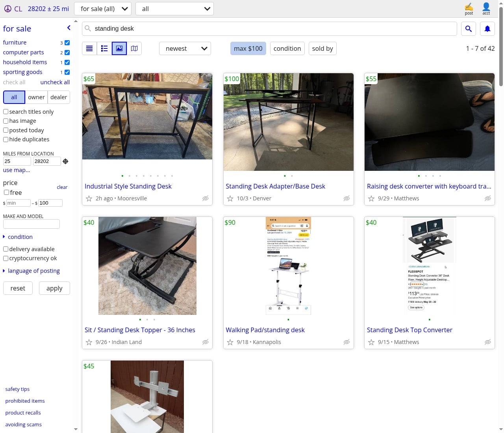Viewport: 504px width, 433px height.
Task: Click the max $100 filter chip
Action: tap(248, 48)
